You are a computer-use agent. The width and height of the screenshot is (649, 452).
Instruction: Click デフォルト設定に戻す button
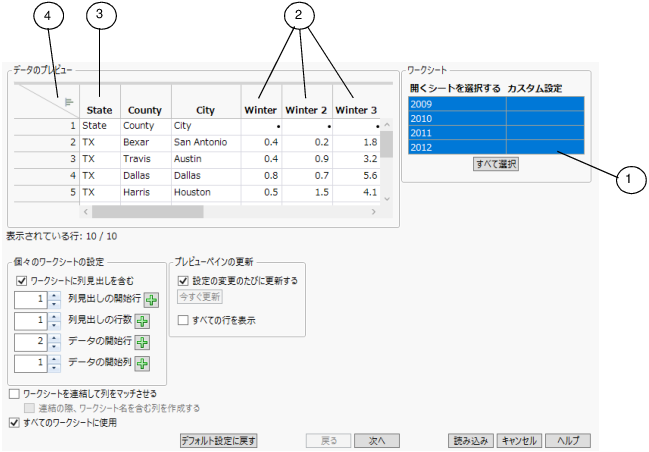click(219, 440)
